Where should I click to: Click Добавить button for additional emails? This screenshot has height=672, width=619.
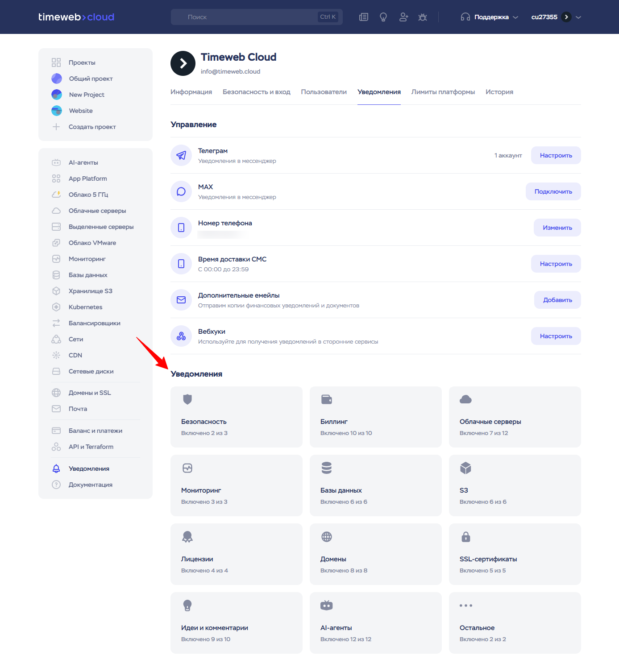557,300
